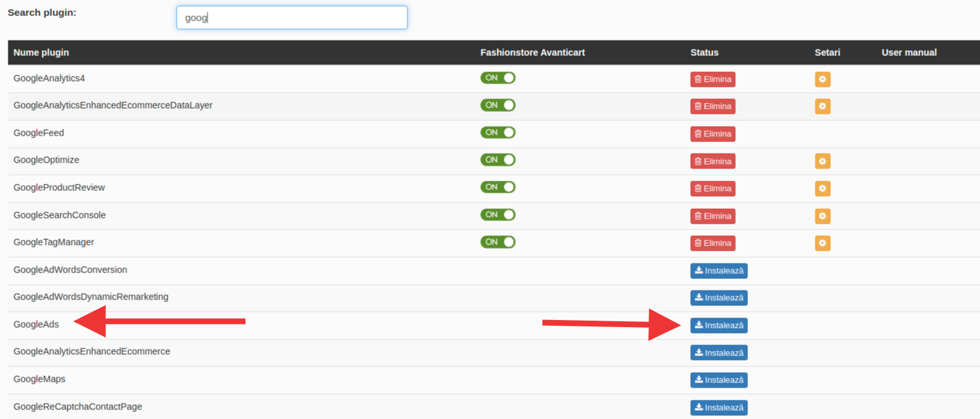Focus the Search plugin input field

(x=292, y=17)
